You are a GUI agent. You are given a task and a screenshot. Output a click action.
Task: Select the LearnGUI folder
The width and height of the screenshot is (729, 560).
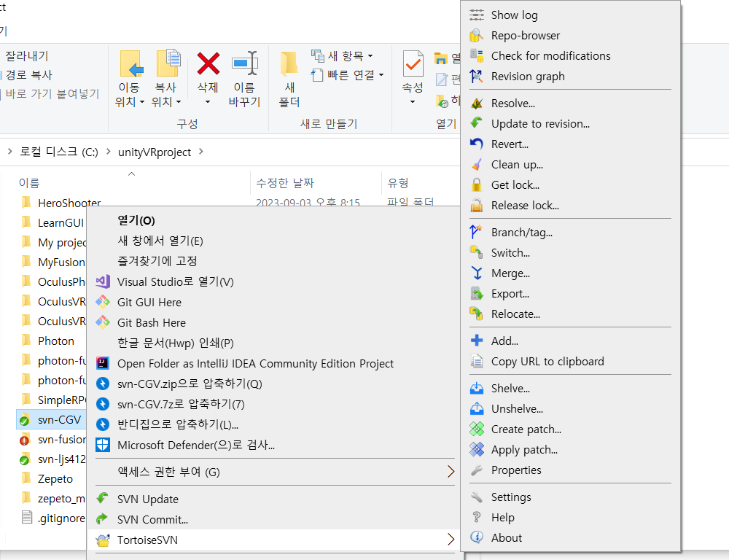coord(61,223)
